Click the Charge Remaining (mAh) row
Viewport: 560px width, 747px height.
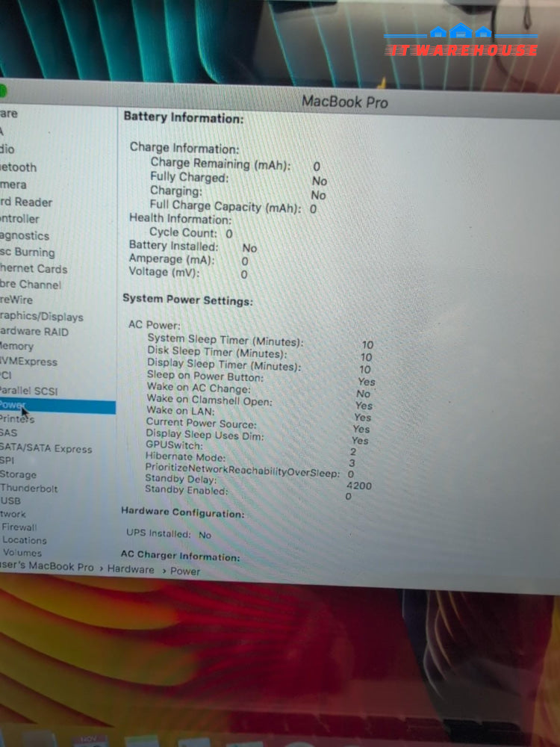click(236, 164)
